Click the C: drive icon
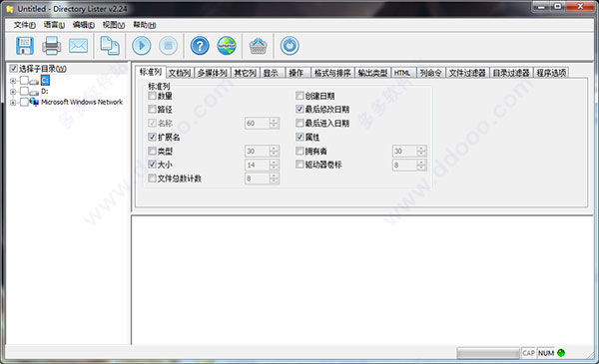Screen dimensions: 599x364 tap(34, 82)
